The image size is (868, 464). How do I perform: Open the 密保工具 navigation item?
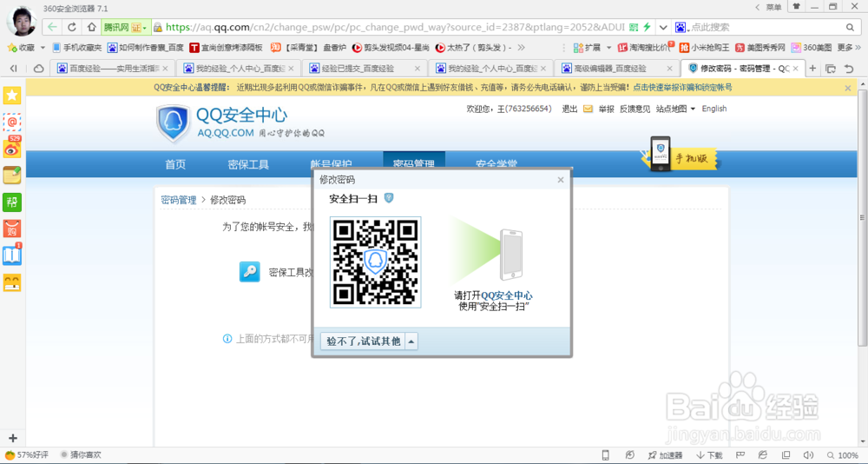248,164
